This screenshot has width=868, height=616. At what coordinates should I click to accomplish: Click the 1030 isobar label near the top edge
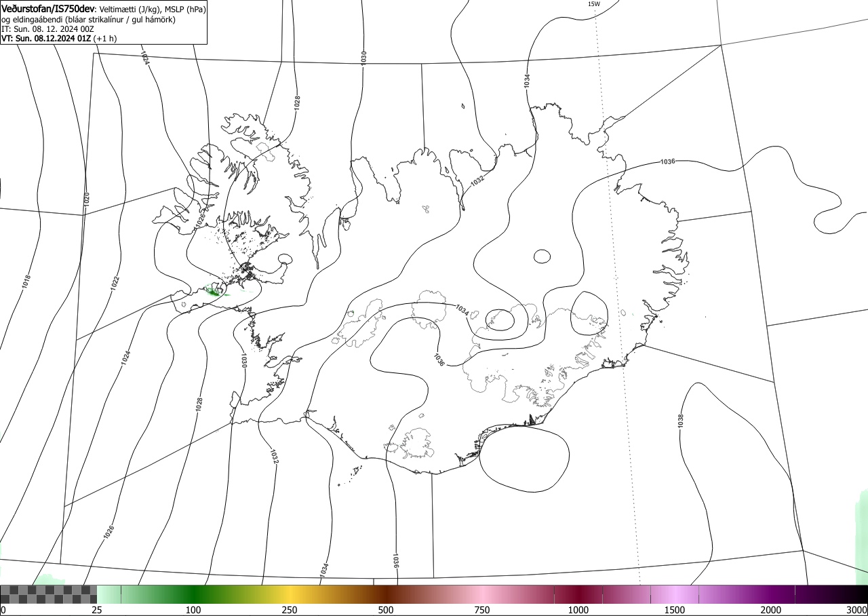363,57
